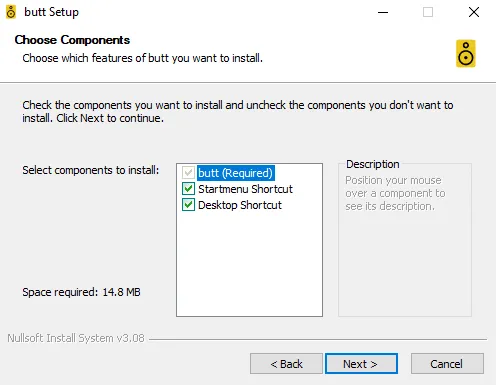Screen dimensions: 496x385
Task: Toggle the butt (Required) checkbox
Action: click(x=188, y=173)
